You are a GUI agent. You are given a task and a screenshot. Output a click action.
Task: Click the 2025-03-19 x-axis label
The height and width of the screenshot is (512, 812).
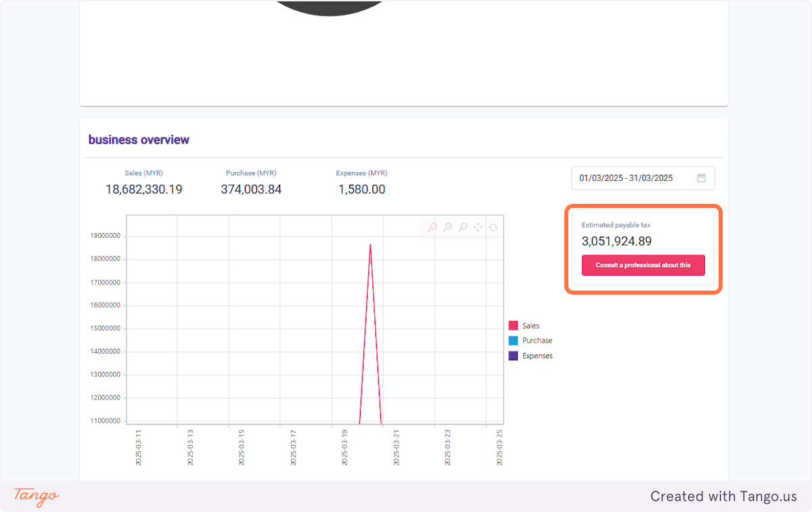(344, 447)
